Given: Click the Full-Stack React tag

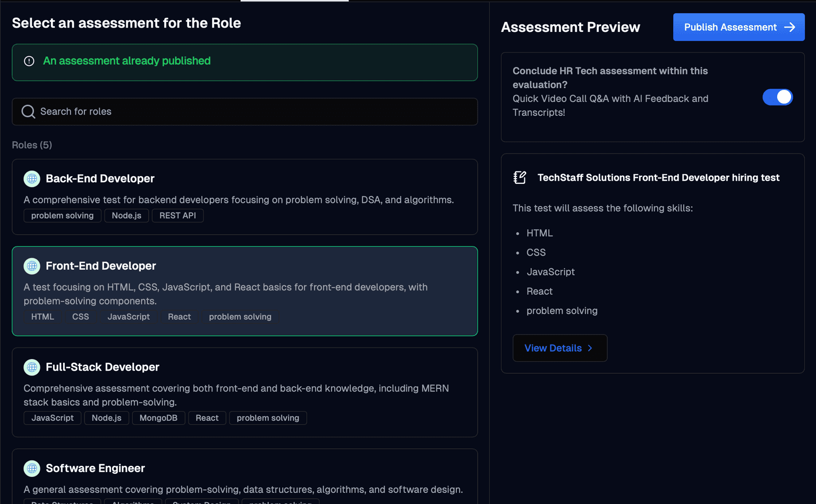Looking at the screenshot, I should coord(207,418).
